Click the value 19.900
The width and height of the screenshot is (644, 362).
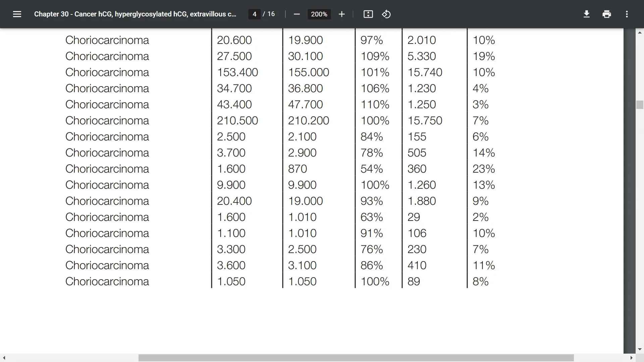pos(306,40)
